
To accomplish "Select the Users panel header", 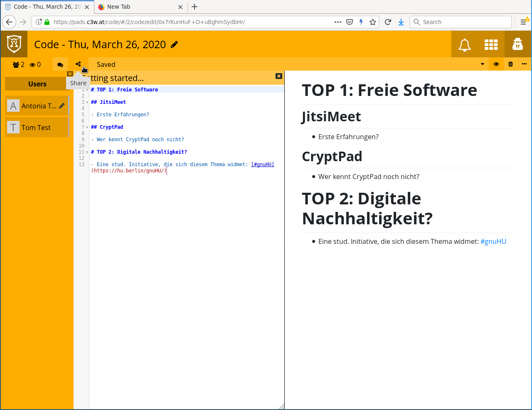I will click(37, 84).
